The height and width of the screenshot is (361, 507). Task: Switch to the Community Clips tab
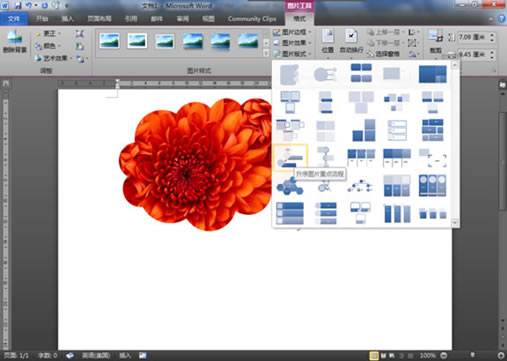pyautogui.click(x=252, y=19)
